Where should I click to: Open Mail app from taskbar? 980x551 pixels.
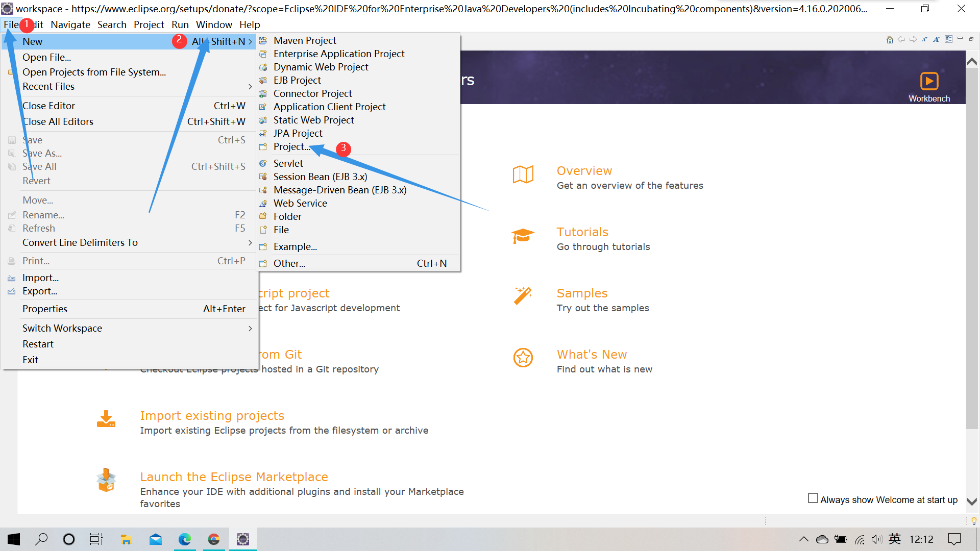click(x=156, y=539)
